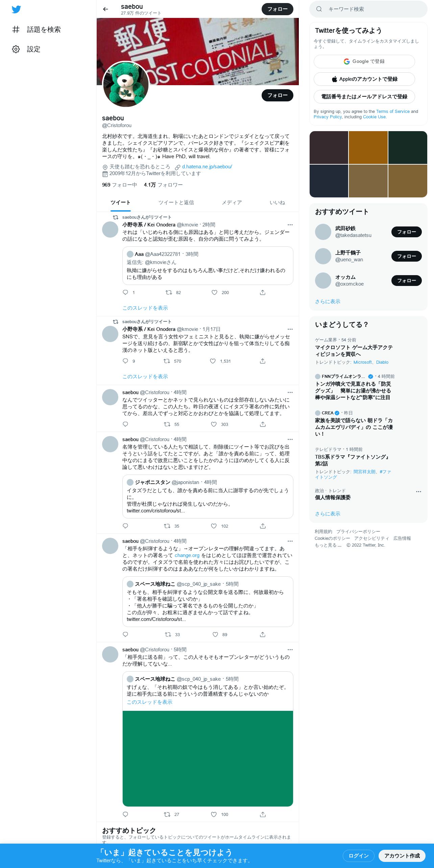This screenshot has height=868, width=434.
Task: Open d.hatena.ne.jp/saebou/ profile link
Action: [x=207, y=167]
